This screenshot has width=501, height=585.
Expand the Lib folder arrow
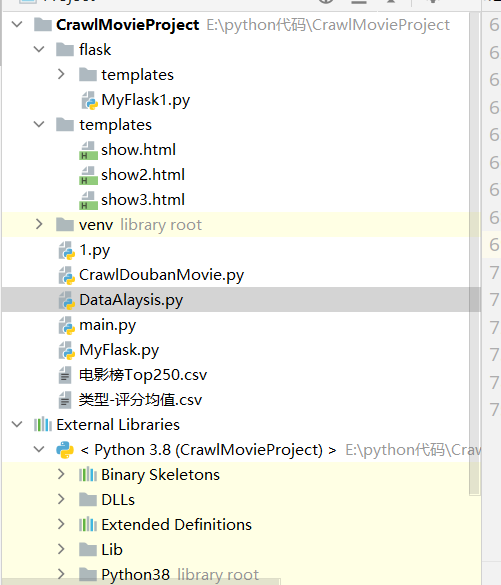click(x=62, y=550)
